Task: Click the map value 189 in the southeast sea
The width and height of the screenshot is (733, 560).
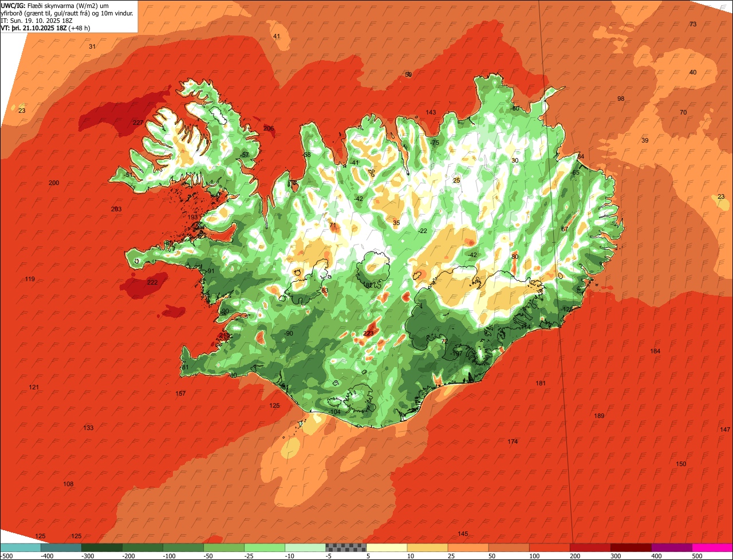Action: click(599, 416)
